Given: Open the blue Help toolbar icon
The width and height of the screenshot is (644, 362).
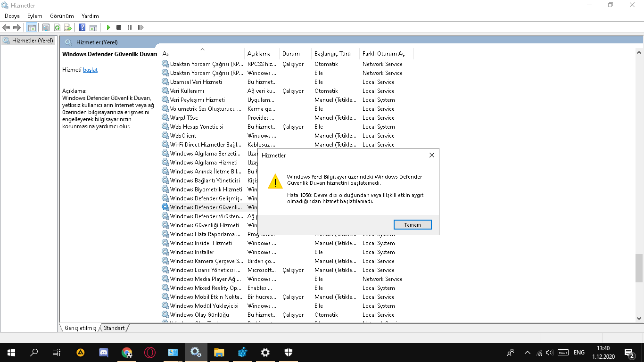Looking at the screenshot, I should pyautogui.click(x=82, y=27).
